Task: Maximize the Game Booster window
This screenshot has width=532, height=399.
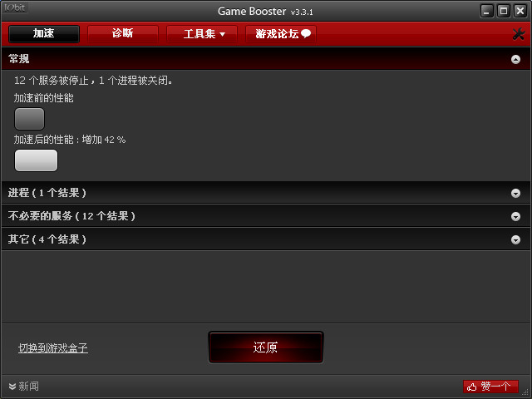Action: pyautogui.click(x=504, y=11)
